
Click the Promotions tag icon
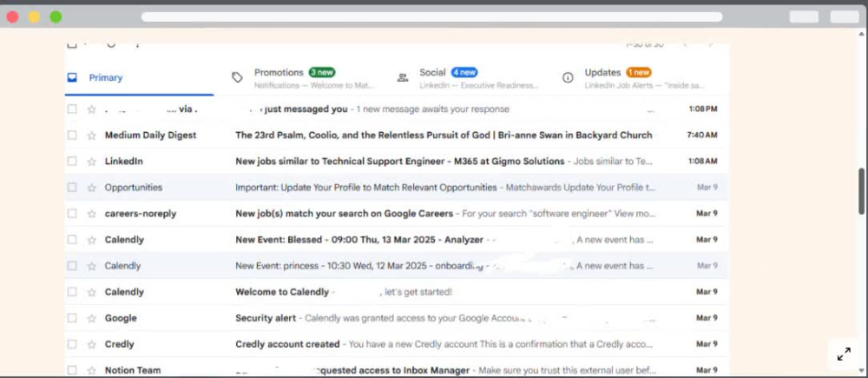click(237, 77)
